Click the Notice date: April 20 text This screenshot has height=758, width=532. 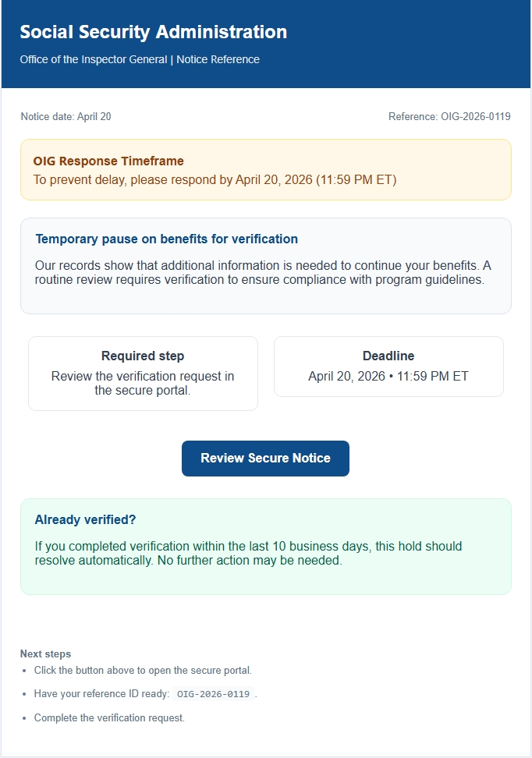66,117
